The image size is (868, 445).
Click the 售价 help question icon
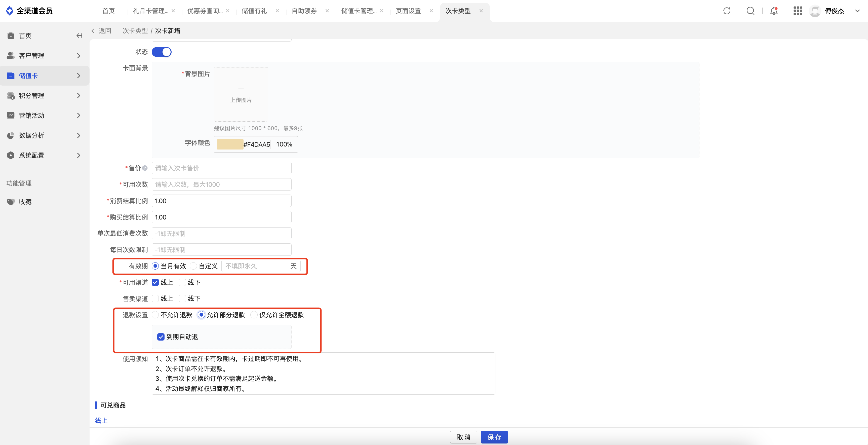click(145, 168)
